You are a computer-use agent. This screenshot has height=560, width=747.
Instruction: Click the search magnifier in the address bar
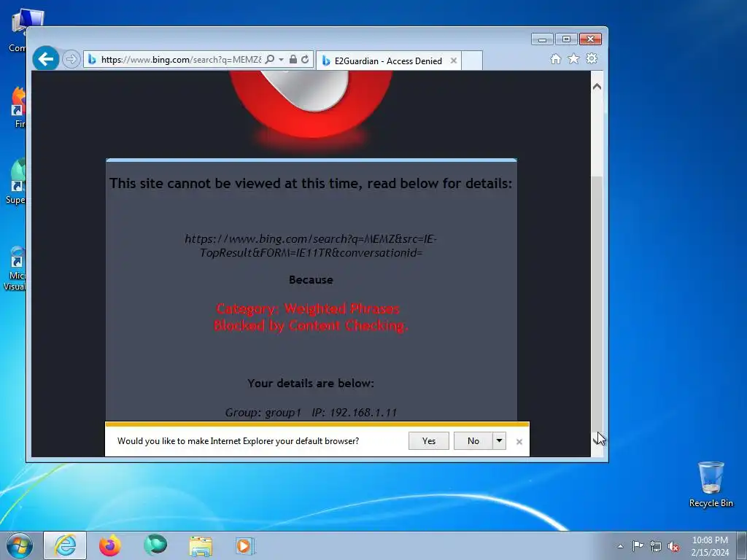270,59
